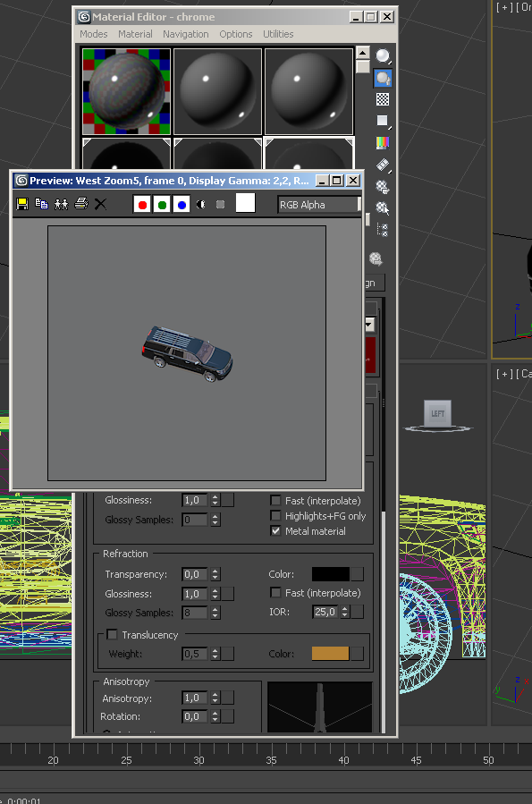Click the IOR value field
The height and width of the screenshot is (804, 532).
[325, 612]
